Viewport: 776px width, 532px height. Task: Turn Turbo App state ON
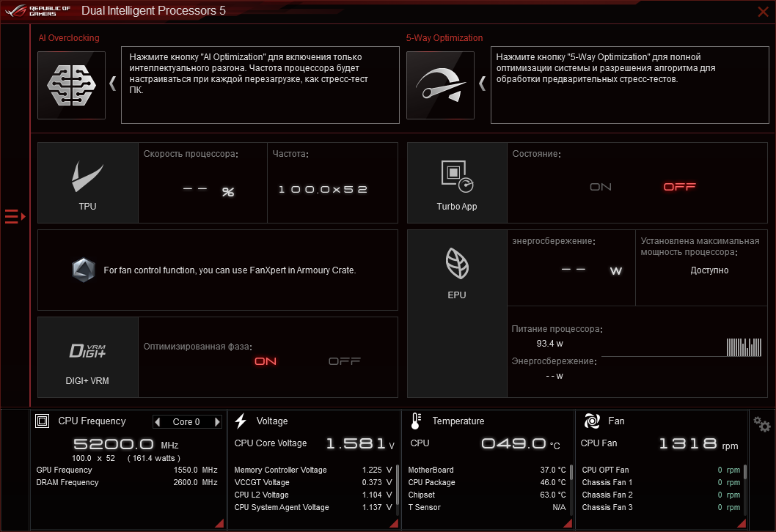click(601, 187)
